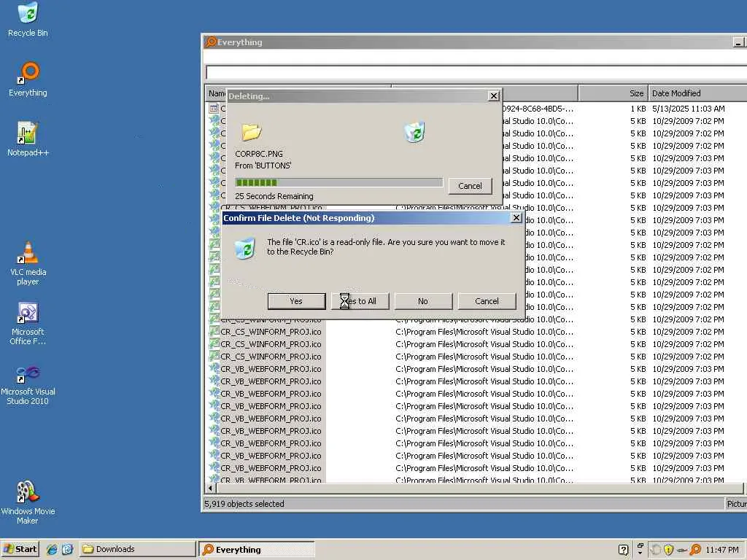The height and width of the screenshot is (560, 747).
Task: Activate the Everything taskbar button
Action: pos(256,549)
